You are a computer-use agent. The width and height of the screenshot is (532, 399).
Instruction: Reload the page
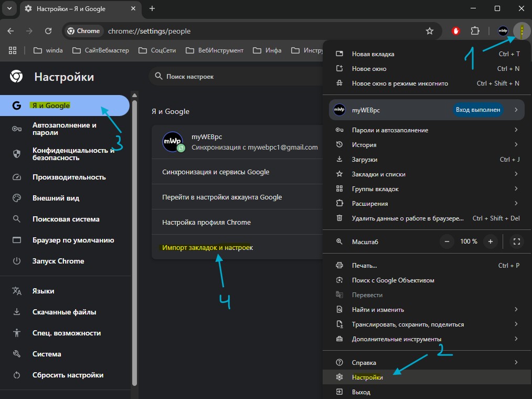tap(48, 31)
